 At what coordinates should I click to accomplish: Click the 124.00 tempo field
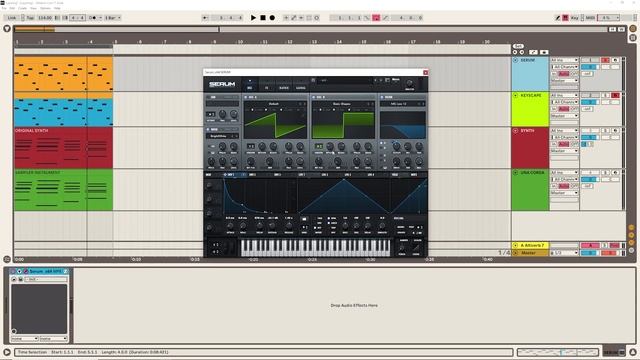[45, 18]
